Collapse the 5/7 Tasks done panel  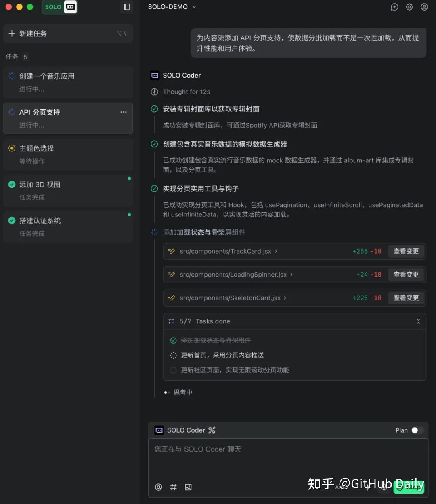point(418,321)
